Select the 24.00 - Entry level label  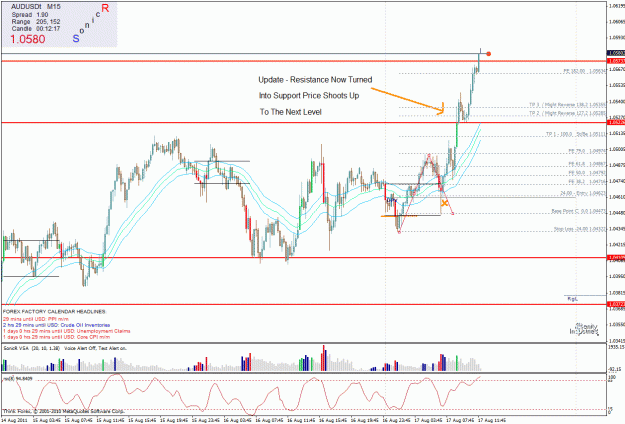point(583,193)
